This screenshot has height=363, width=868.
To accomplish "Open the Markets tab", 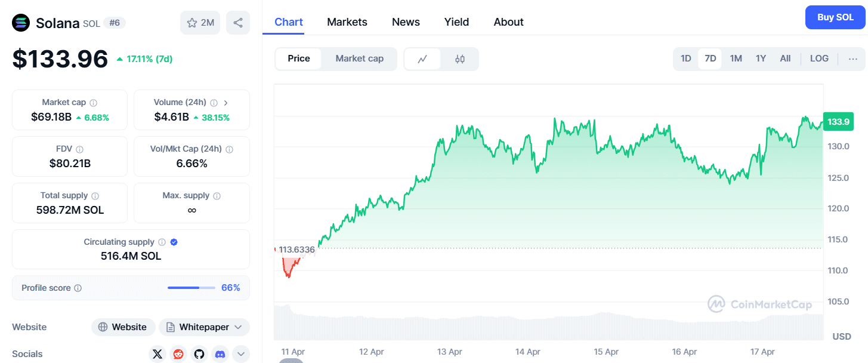I will pyautogui.click(x=347, y=22).
